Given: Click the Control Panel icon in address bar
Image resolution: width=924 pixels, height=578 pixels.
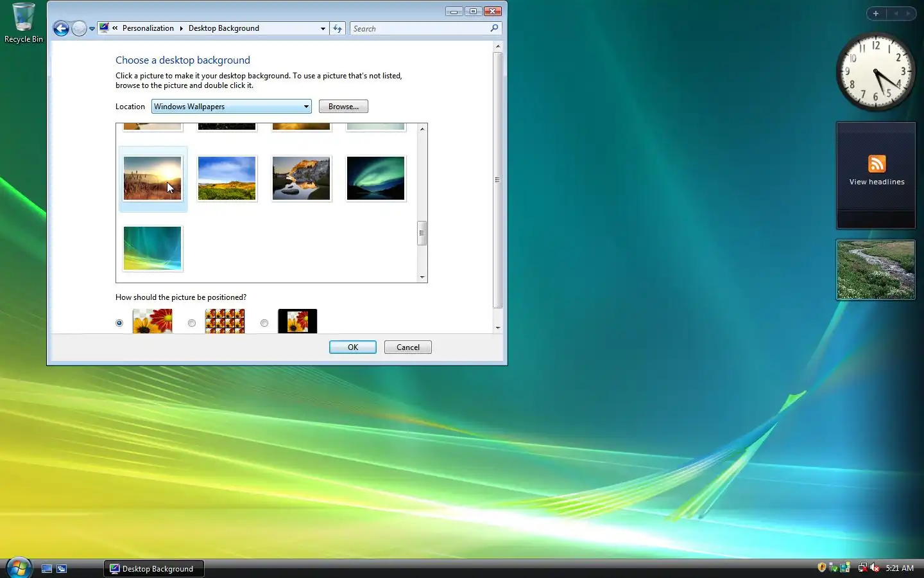Looking at the screenshot, I should pyautogui.click(x=104, y=28).
